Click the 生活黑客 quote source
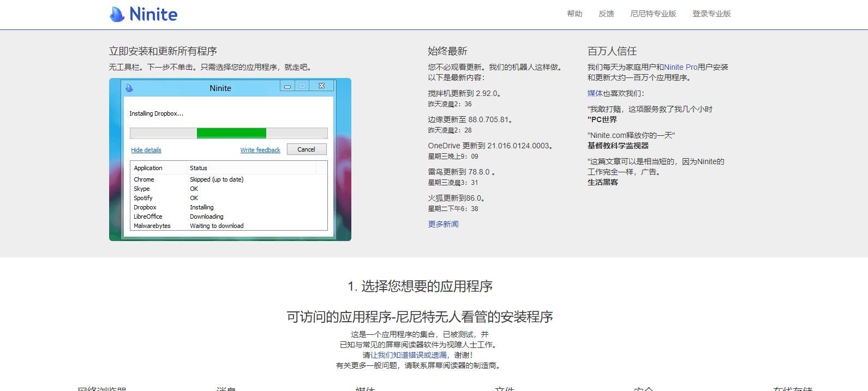Viewport: 868px width, 391px height. tap(603, 182)
